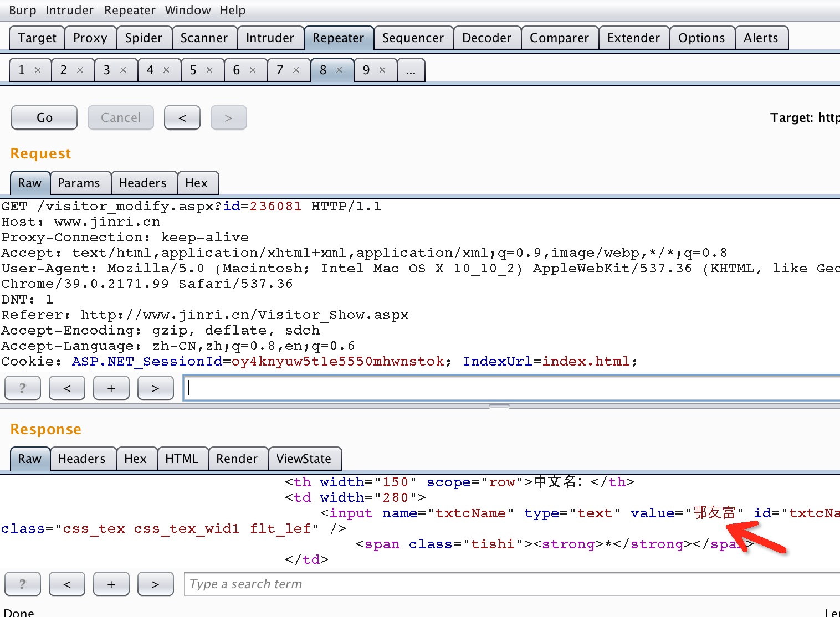
Task: Open the response ViewState tab
Action: (304, 459)
